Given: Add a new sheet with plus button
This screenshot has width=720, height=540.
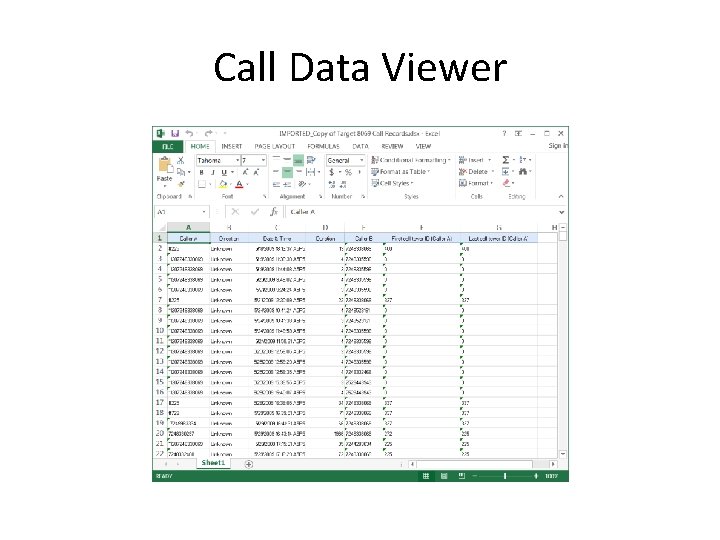Looking at the screenshot, I should click(249, 464).
